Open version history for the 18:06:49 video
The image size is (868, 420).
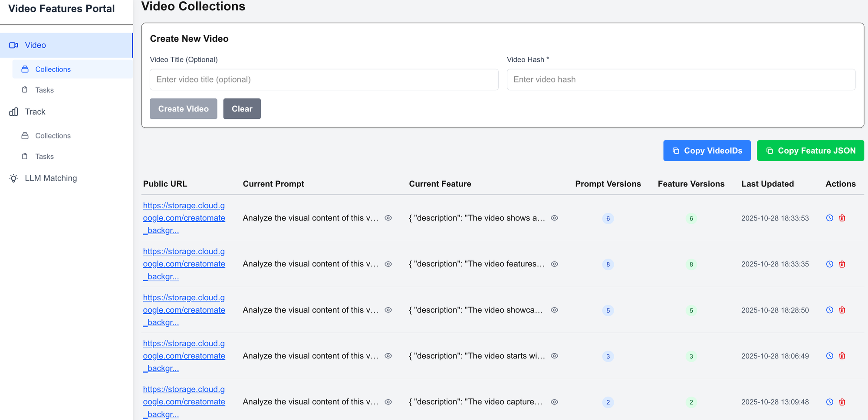pos(829,356)
